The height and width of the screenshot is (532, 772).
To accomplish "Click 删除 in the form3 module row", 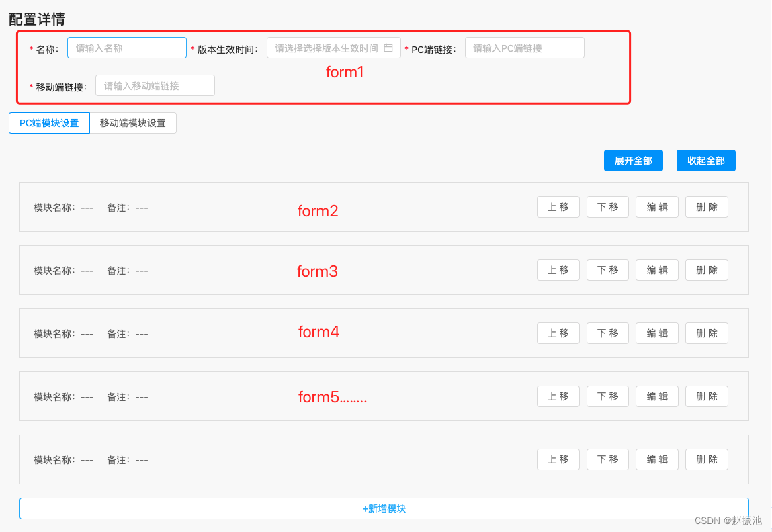I will coord(706,270).
